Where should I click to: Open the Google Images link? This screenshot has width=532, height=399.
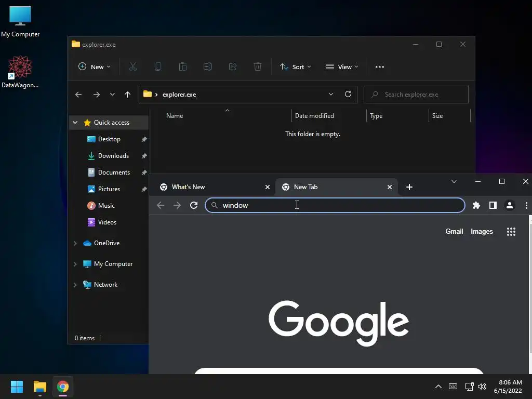[x=482, y=231]
